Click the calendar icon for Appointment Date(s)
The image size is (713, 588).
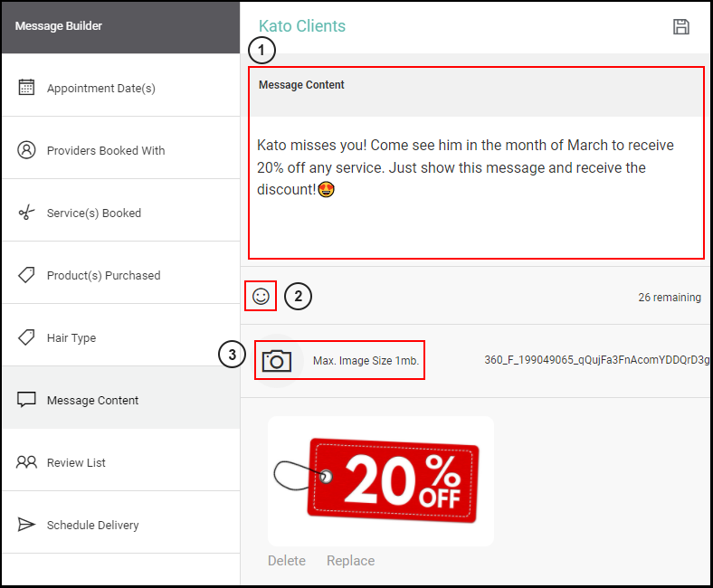point(26,87)
